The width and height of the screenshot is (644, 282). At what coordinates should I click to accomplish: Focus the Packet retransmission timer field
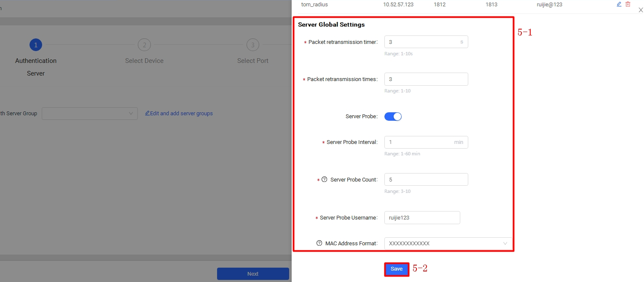point(421,42)
